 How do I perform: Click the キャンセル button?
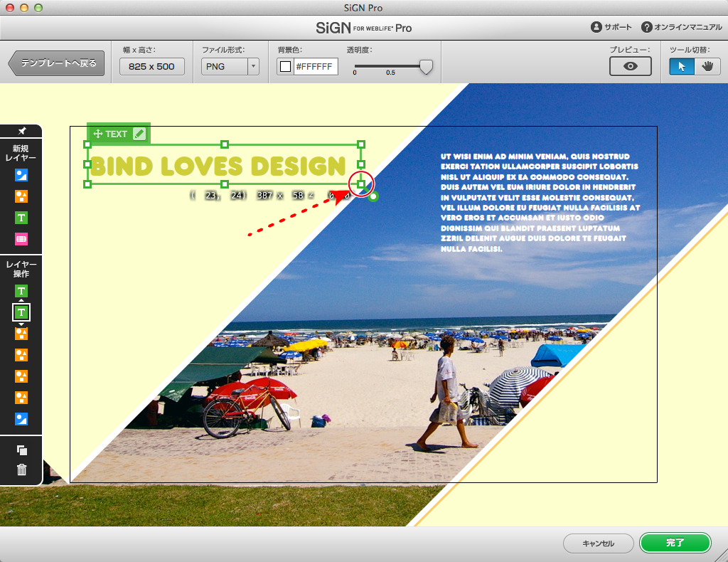598,544
